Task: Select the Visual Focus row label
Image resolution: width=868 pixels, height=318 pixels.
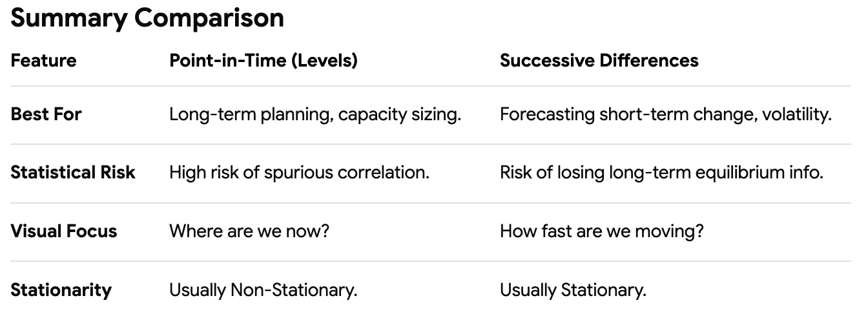Action: tap(64, 231)
